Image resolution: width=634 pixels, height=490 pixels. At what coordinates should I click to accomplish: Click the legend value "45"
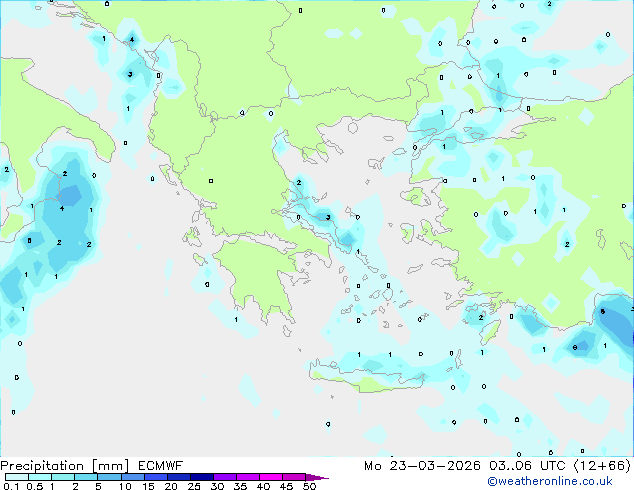click(286, 486)
